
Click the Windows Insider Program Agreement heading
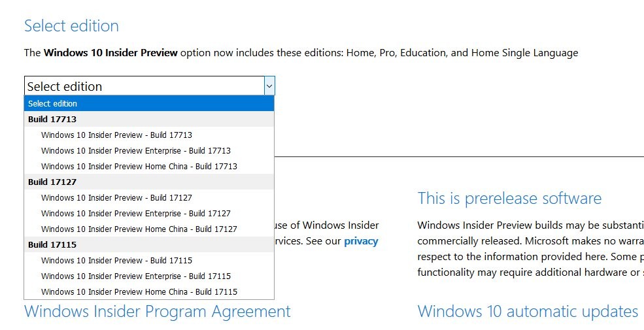pyautogui.click(x=157, y=311)
